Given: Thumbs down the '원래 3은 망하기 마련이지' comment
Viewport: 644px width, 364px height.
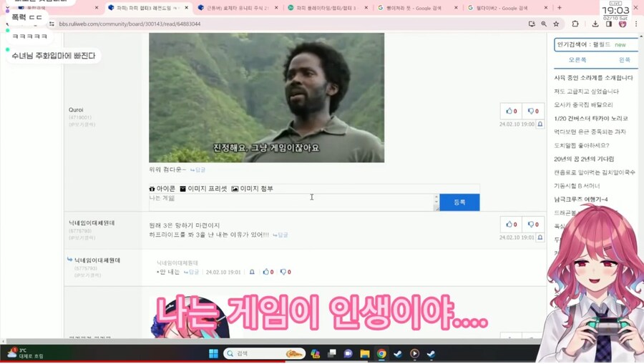Looking at the screenshot, I should [533, 224].
